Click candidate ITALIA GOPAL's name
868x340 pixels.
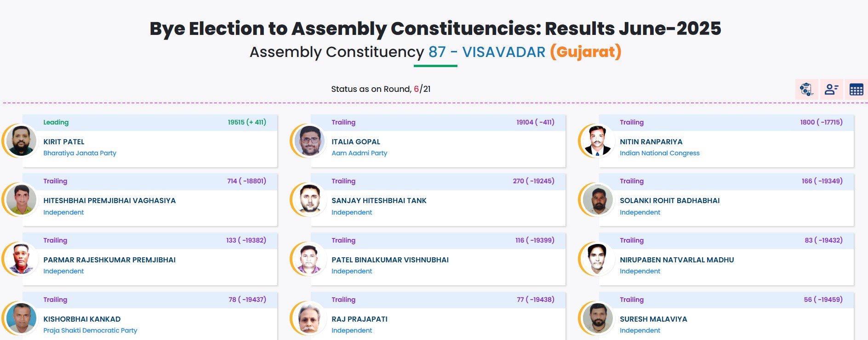pyautogui.click(x=356, y=142)
